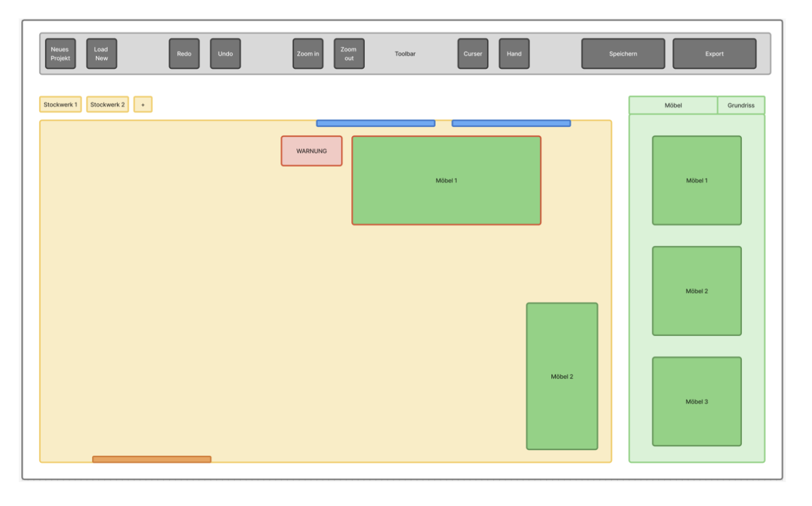Select the orange bar on the bottom wall
The width and height of the screenshot is (812, 506).
point(152,459)
